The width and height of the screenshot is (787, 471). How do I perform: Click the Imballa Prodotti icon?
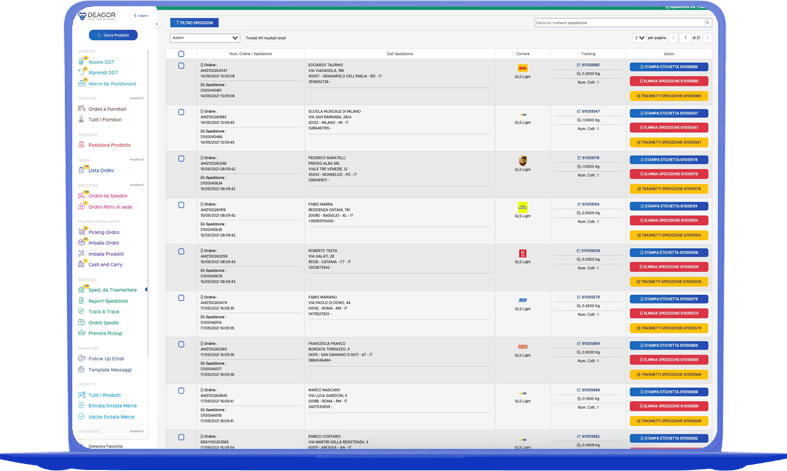click(81, 254)
